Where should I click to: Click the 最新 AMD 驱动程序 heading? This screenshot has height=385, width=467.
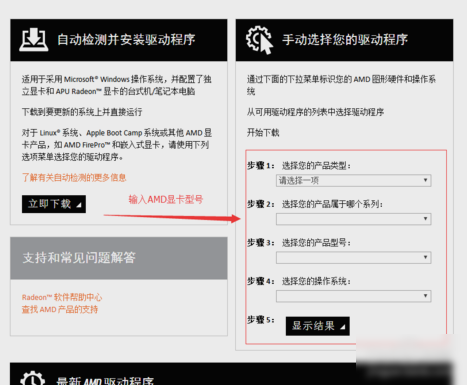(x=105, y=381)
